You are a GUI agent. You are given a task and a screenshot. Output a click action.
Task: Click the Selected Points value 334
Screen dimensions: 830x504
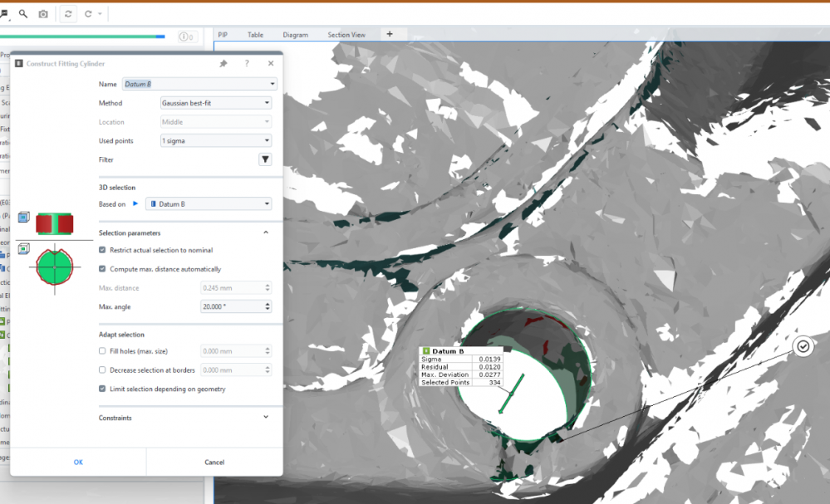click(x=494, y=383)
